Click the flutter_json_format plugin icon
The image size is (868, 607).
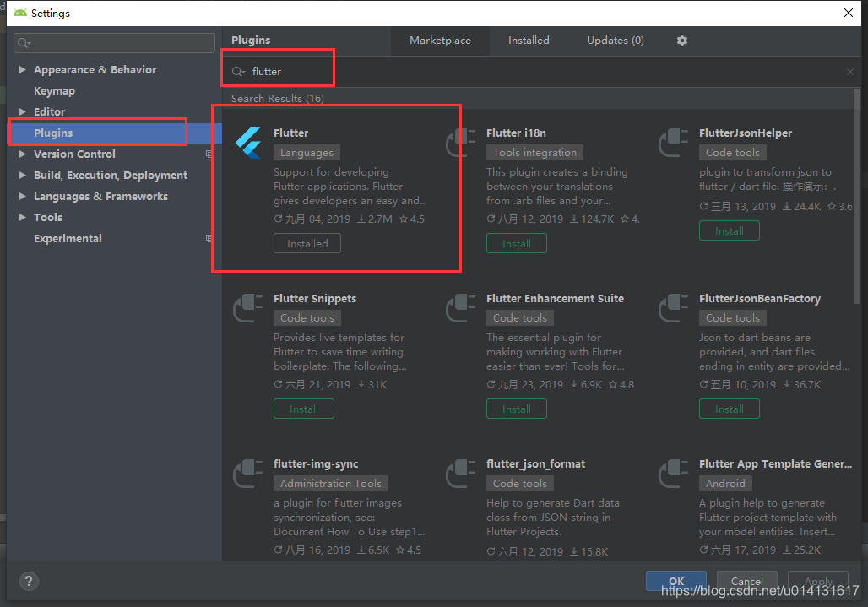point(461,473)
